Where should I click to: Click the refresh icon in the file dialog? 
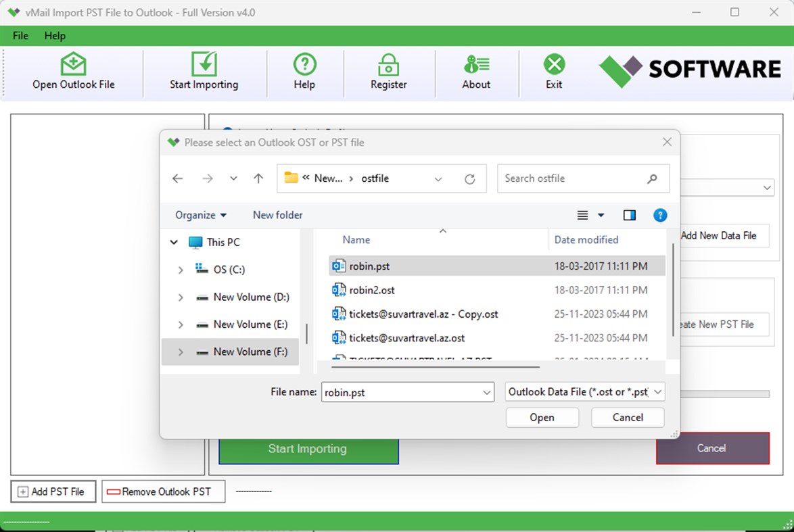pos(470,178)
